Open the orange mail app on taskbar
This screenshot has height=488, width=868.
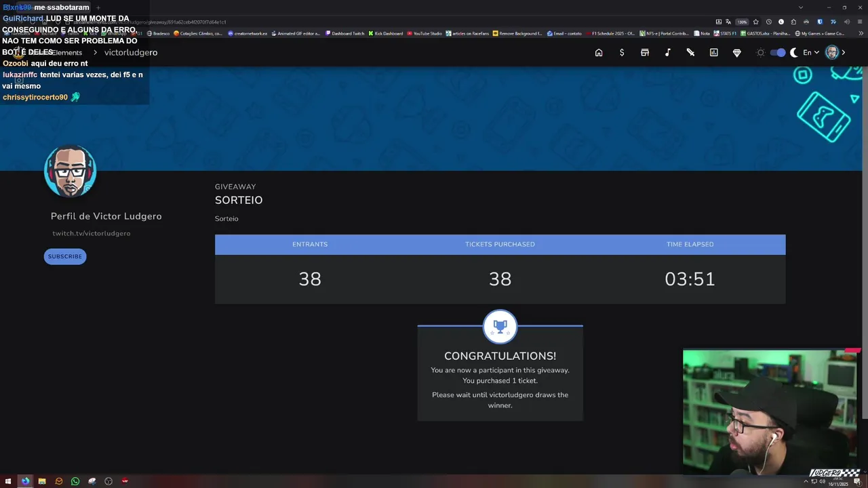(x=58, y=481)
